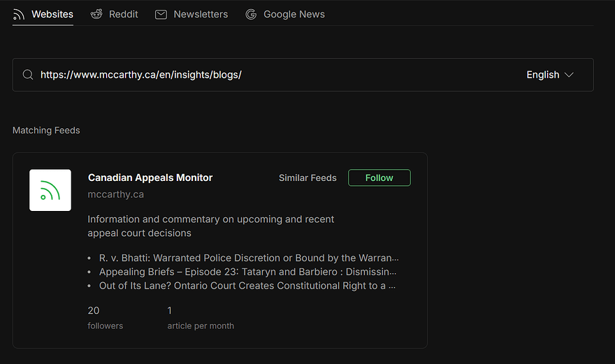Viewport: 615px width, 364px height.
Task: Open Appealing Briefs Episode 23 article
Action: point(247,272)
